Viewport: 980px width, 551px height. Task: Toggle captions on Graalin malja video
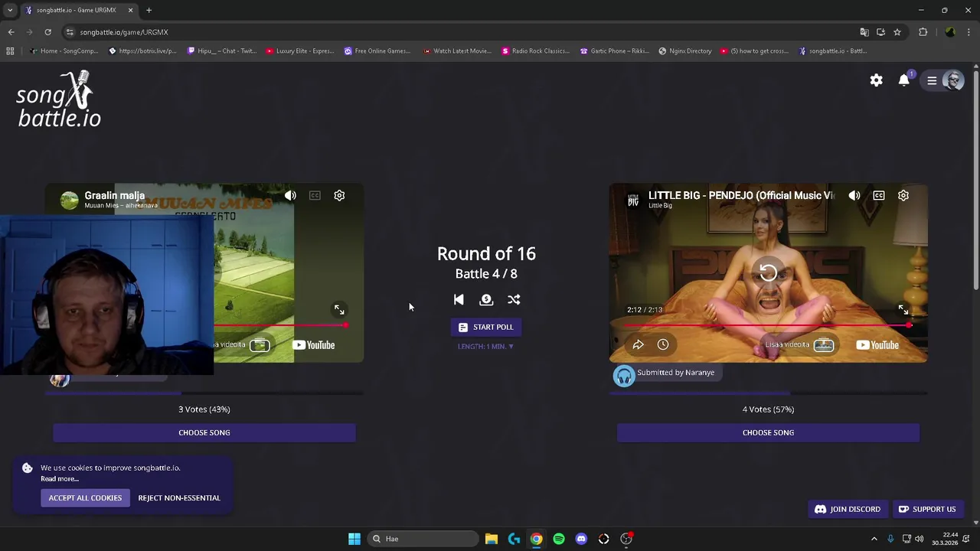[315, 195]
